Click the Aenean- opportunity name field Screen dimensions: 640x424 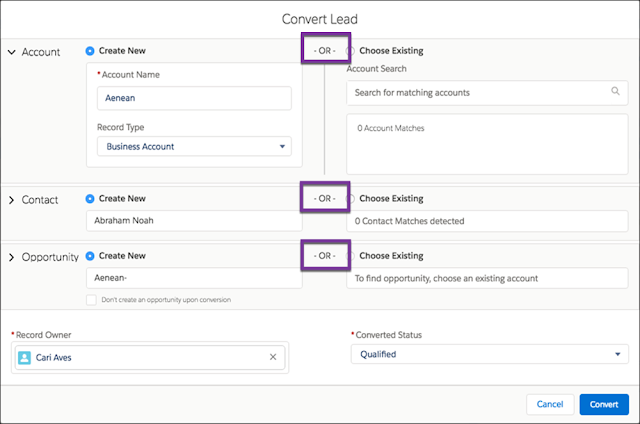coord(194,278)
